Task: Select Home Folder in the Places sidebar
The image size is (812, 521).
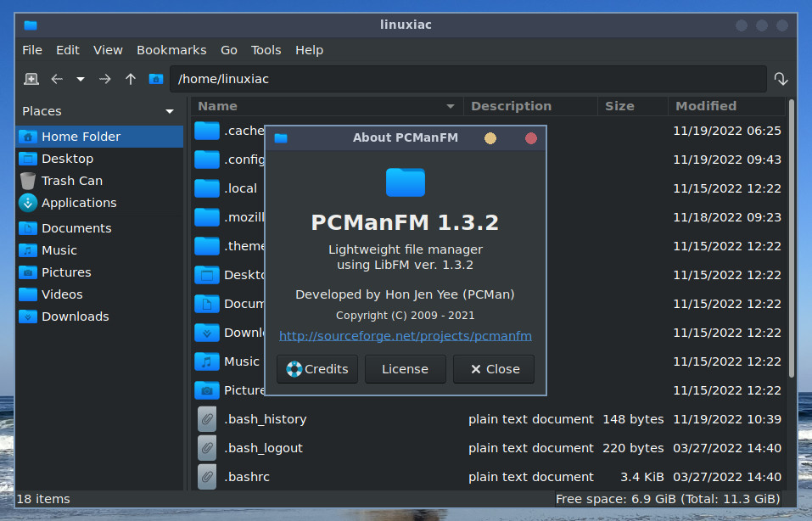Action: (99, 137)
